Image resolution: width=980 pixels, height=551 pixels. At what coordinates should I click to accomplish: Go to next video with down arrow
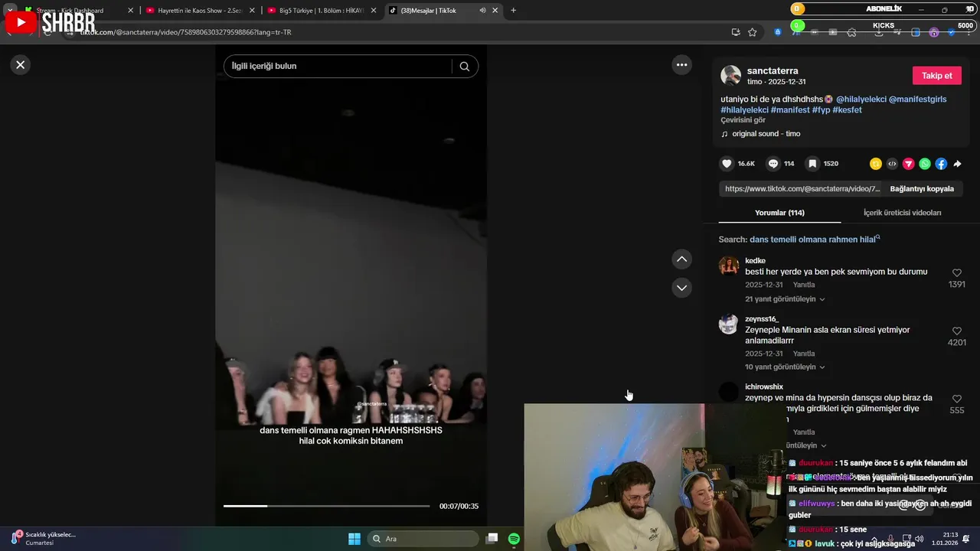tap(681, 288)
